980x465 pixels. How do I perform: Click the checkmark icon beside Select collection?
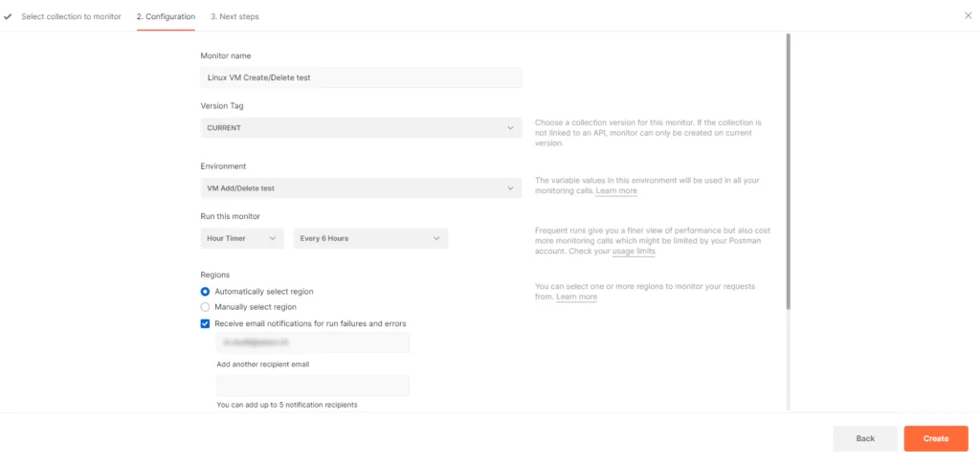[8, 17]
